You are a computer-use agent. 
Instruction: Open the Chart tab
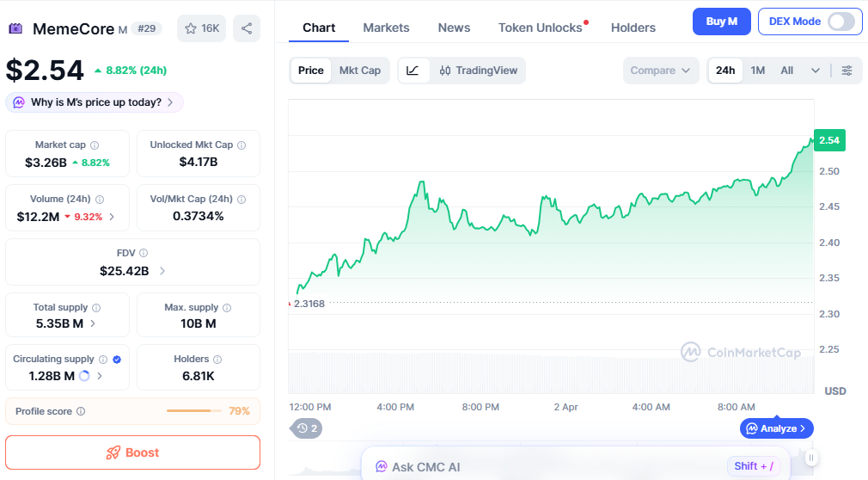(319, 28)
